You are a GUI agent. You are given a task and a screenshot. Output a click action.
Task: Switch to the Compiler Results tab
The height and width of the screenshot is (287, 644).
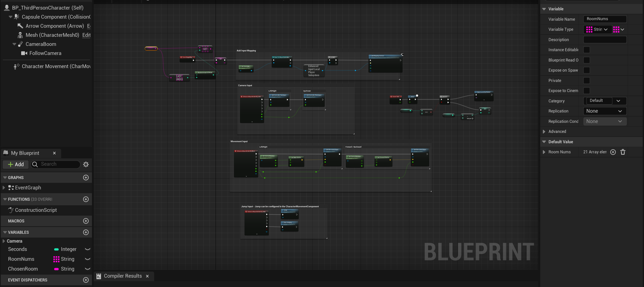tap(123, 276)
